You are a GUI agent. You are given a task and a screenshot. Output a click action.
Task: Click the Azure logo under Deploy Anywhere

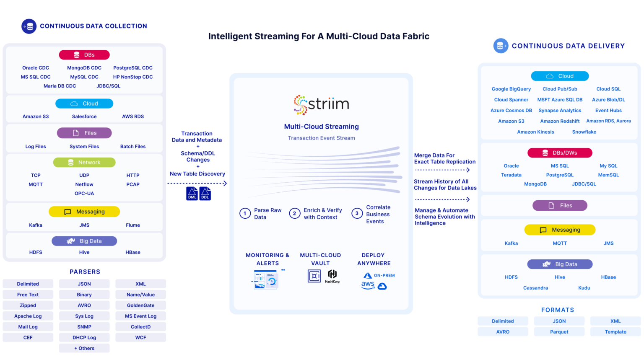(x=368, y=276)
